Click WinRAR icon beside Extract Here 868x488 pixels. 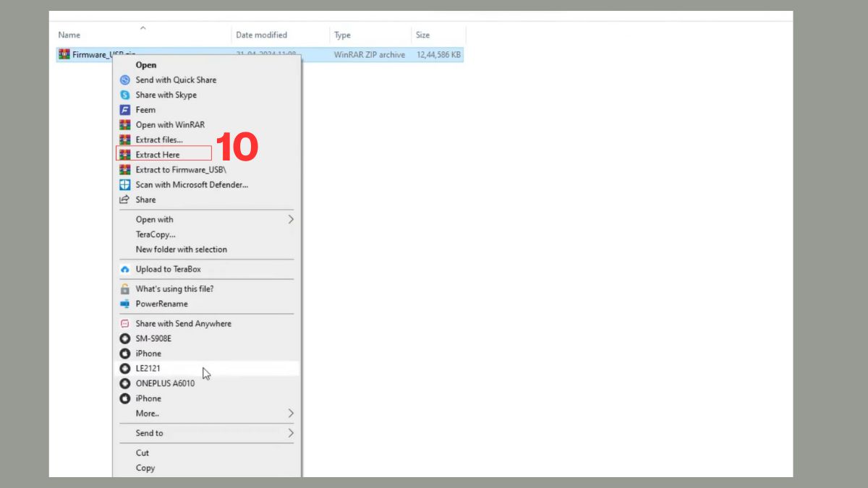pyautogui.click(x=124, y=155)
